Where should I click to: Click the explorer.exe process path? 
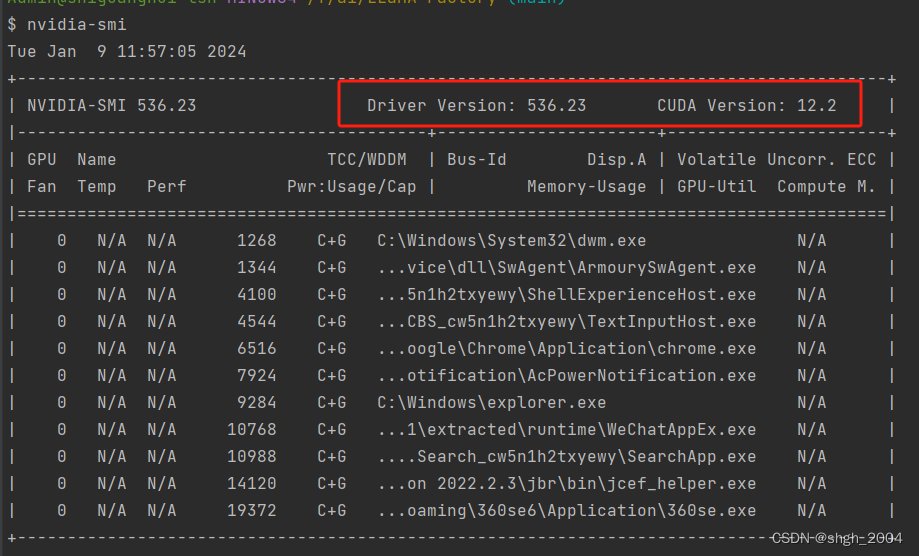point(492,402)
